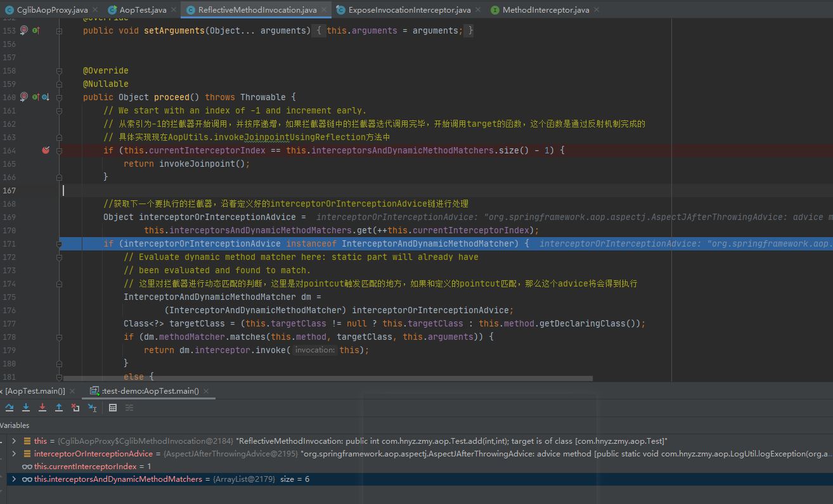Screen dimensions: 833x504
Task: Click the editor horizontal scrollbar
Action: pos(328,378)
